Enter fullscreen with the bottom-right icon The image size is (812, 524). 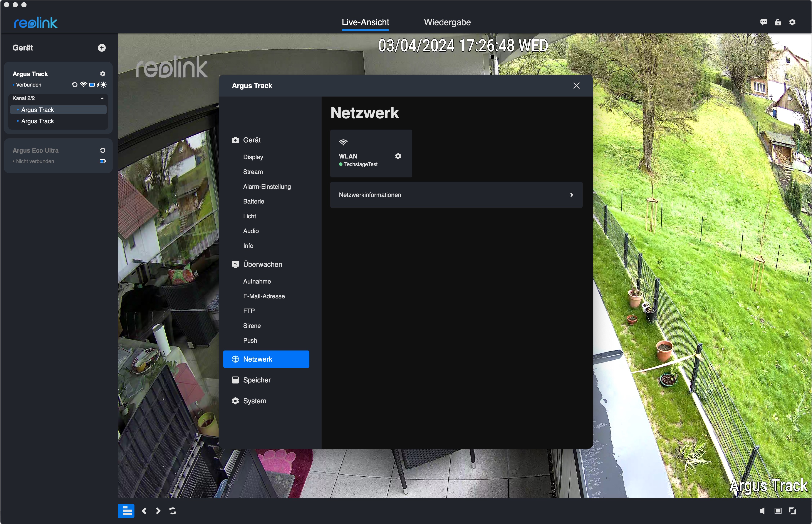tap(792, 511)
